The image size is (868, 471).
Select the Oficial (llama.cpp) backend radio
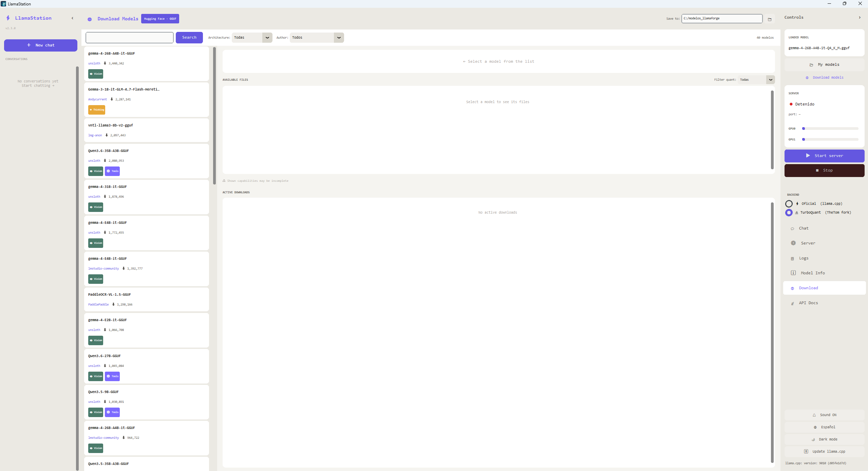pyautogui.click(x=789, y=204)
